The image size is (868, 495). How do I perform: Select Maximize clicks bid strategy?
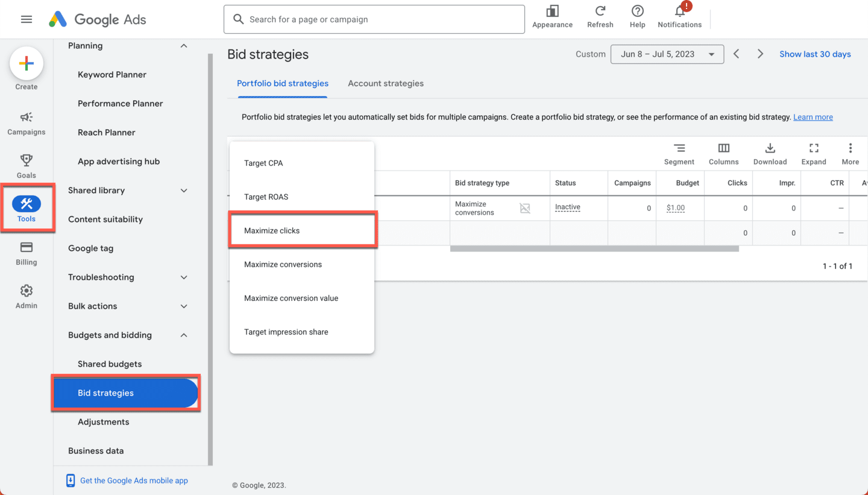(302, 230)
